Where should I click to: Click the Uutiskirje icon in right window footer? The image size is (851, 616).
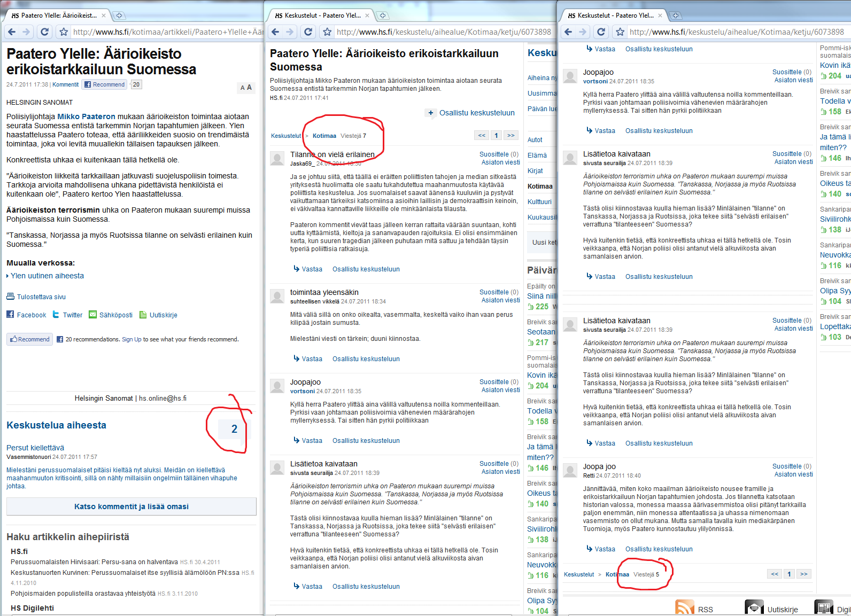pyautogui.click(x=754, y=608)
